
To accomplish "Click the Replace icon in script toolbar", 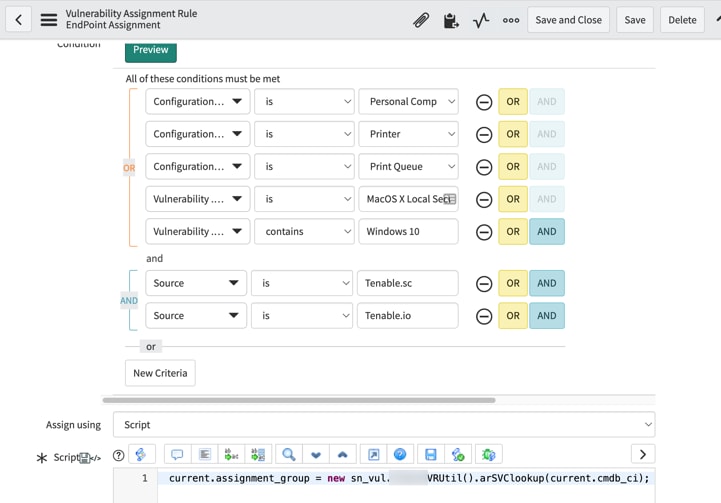I will pos(231,455).
